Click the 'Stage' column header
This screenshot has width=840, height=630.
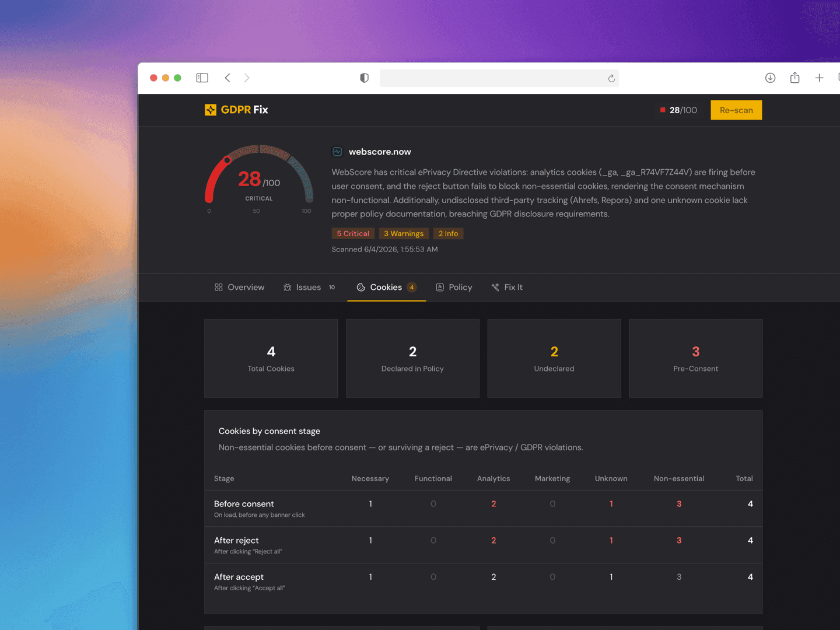pyautogui.click(x=224, y=478)
